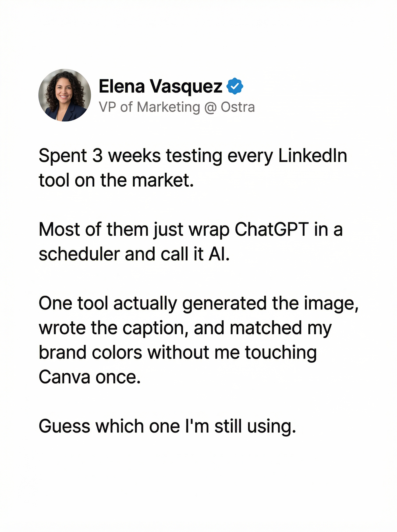This screenshot has height=532, width=397.
Task: Click the line 'tool on the market.'
Action: point(116,180)
